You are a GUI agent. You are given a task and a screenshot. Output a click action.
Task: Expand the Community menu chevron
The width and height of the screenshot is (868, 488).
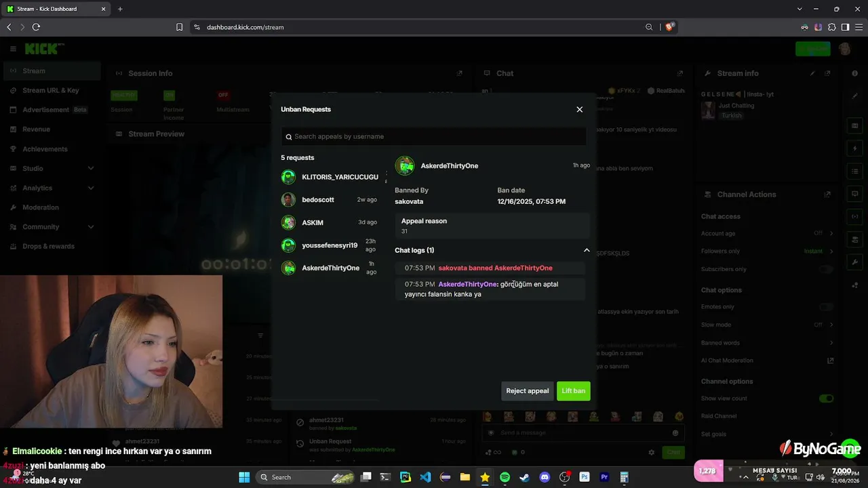tap(91, 227)
